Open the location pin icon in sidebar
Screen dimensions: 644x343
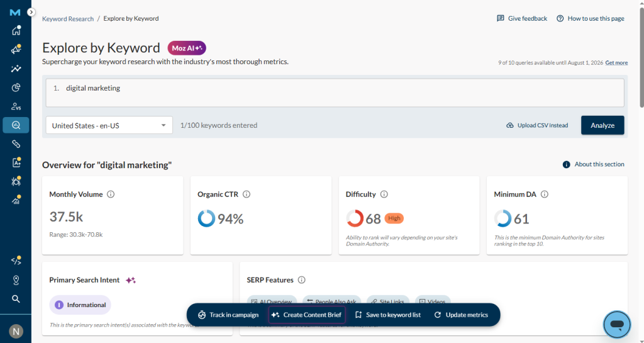(16, 280)
